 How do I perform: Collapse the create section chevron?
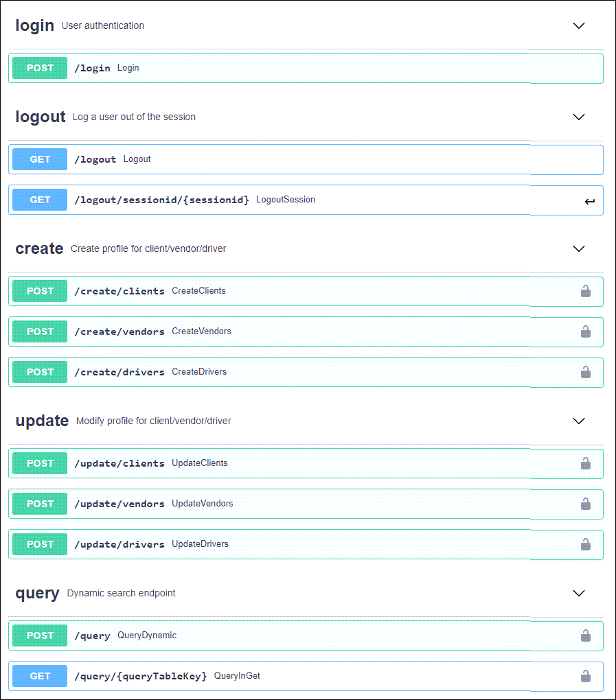[579, 248]
